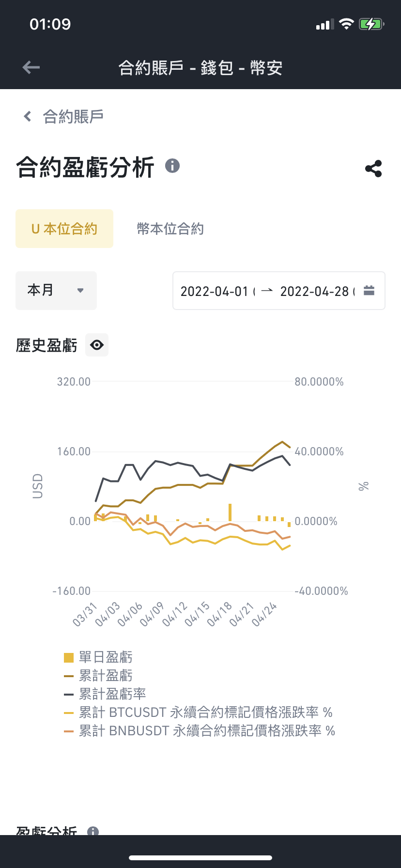Viewport: 401px width, 868px height.
Task: Toggle 單日盈虧 legend series
Action: click(x=98, y=657)
